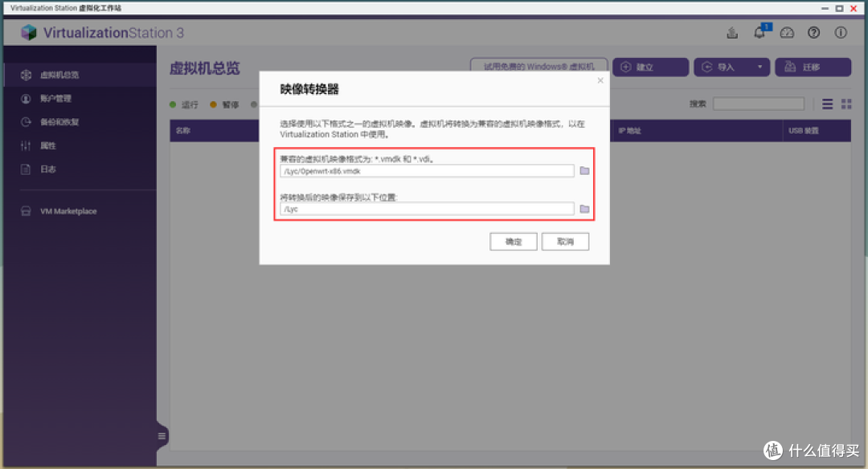This screenshot has width=868, height=469.
Task: Open 虚拟机总览 in sidebar
Action: click(80, 75)
